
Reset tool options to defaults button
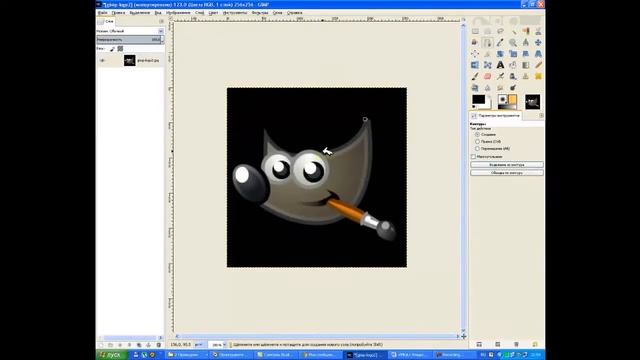(535, 344)
